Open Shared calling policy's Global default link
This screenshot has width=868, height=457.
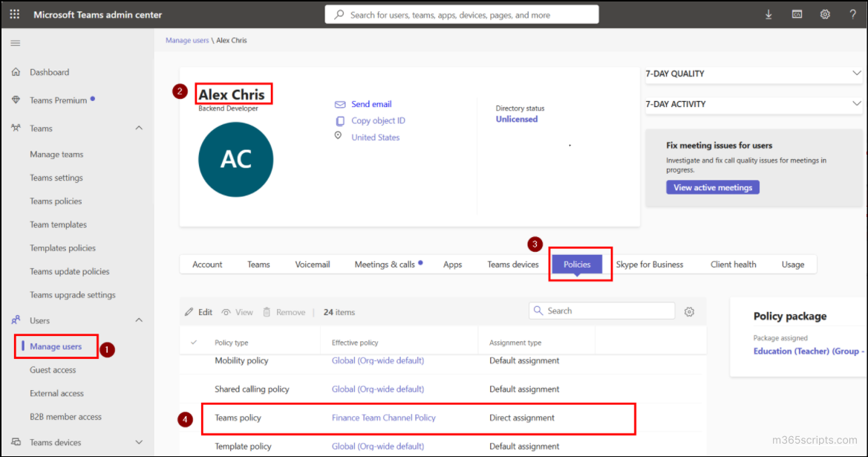click(377, 389)
